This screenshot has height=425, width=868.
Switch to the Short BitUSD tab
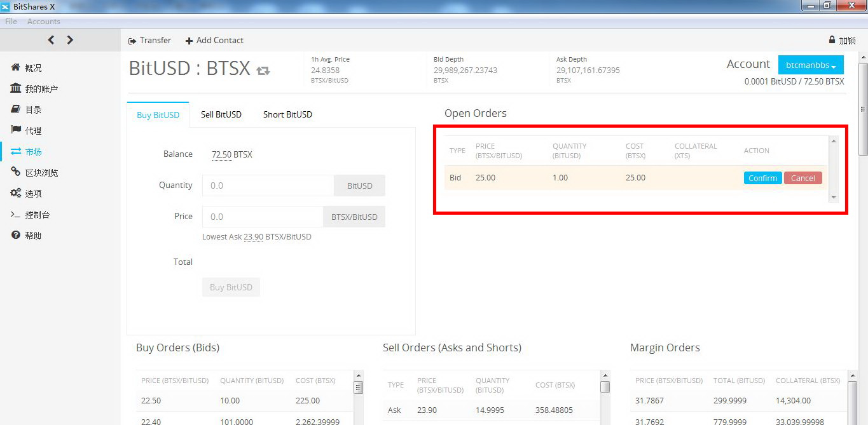pos(287,115)
